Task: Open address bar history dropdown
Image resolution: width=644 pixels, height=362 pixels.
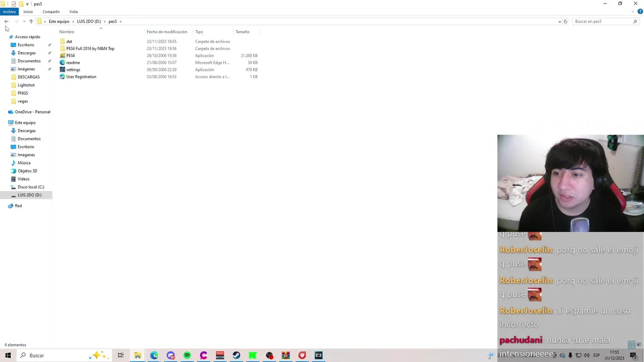Action: pyautogui.click(x=559, y=22)
